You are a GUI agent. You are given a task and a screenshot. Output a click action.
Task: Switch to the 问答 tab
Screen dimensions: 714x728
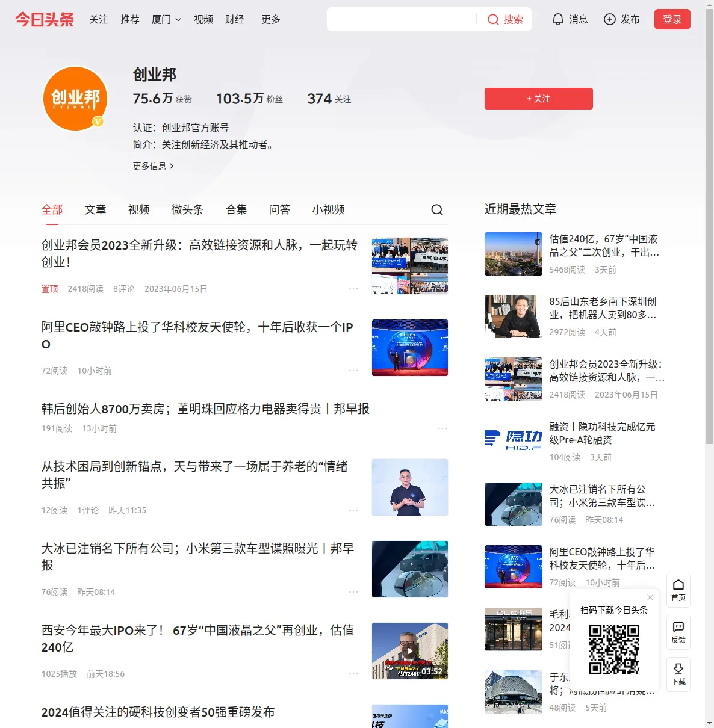pos(280,209)
